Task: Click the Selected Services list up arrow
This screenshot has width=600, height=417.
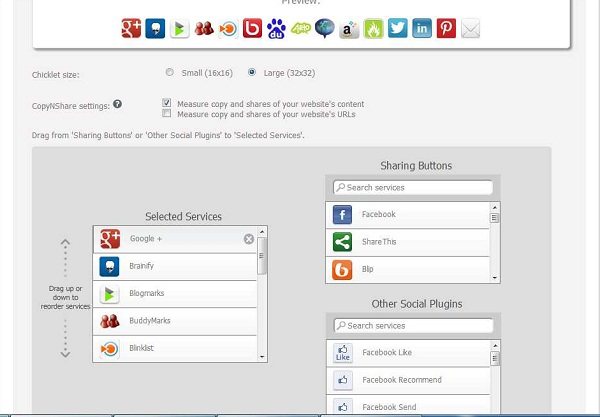Action: coord(262,232)
